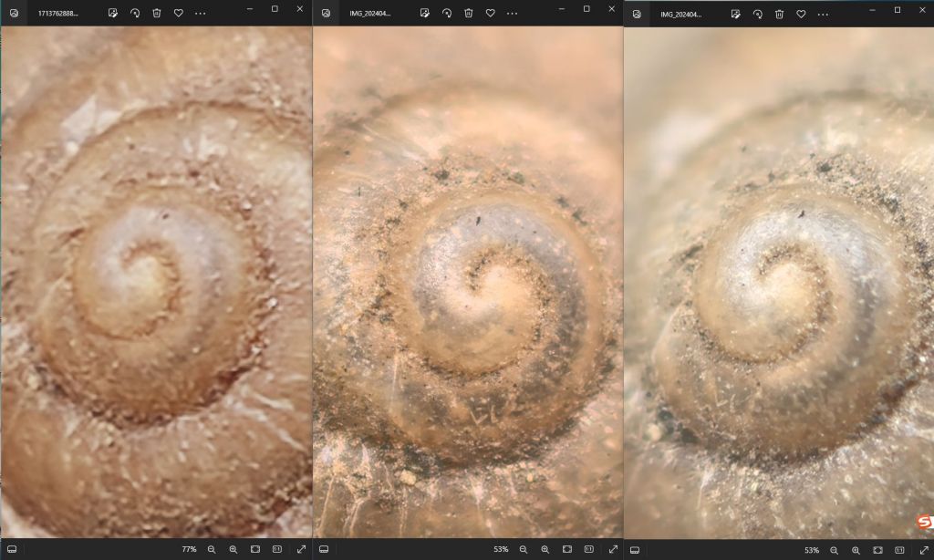Toggle favorite heart in the 1713762888 window
The width and height of the screenshot is (934, 560).
click(179, 13)
